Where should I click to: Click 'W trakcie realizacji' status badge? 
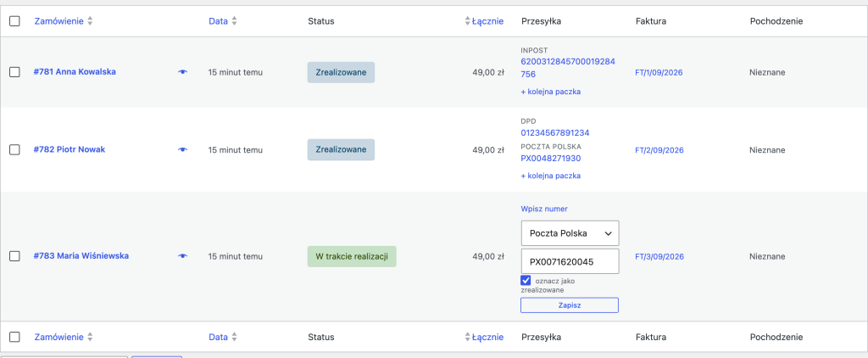tap(352, 256)
